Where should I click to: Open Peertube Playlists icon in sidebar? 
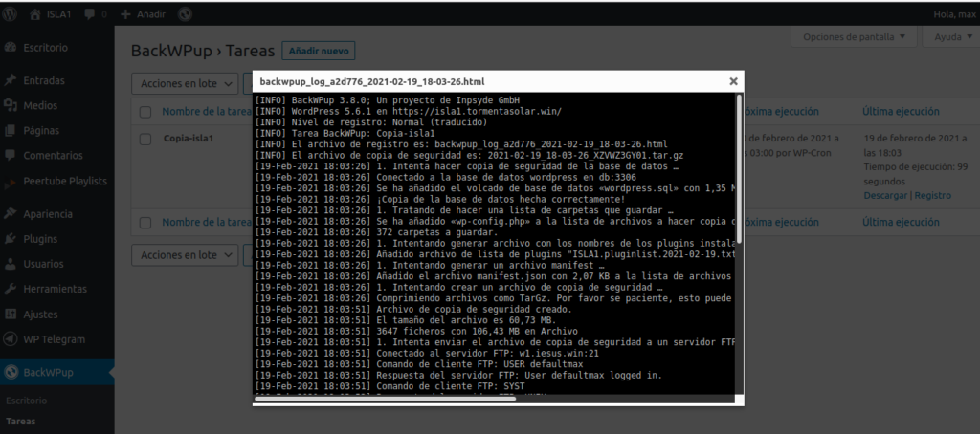(x=10, y=182)
